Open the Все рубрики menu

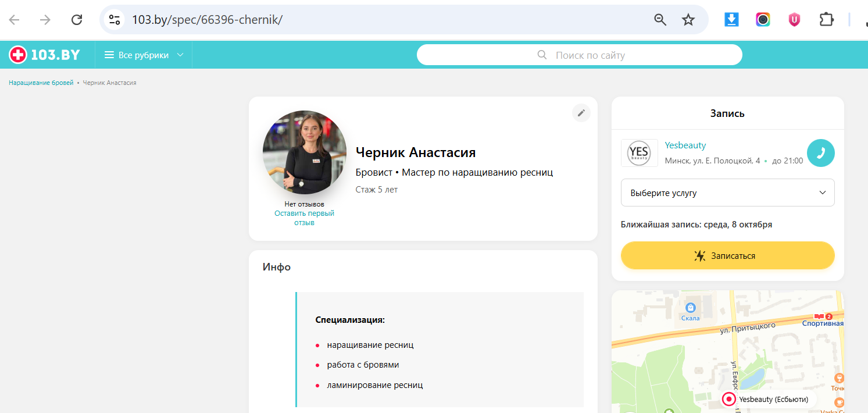(x=144, y=55)
